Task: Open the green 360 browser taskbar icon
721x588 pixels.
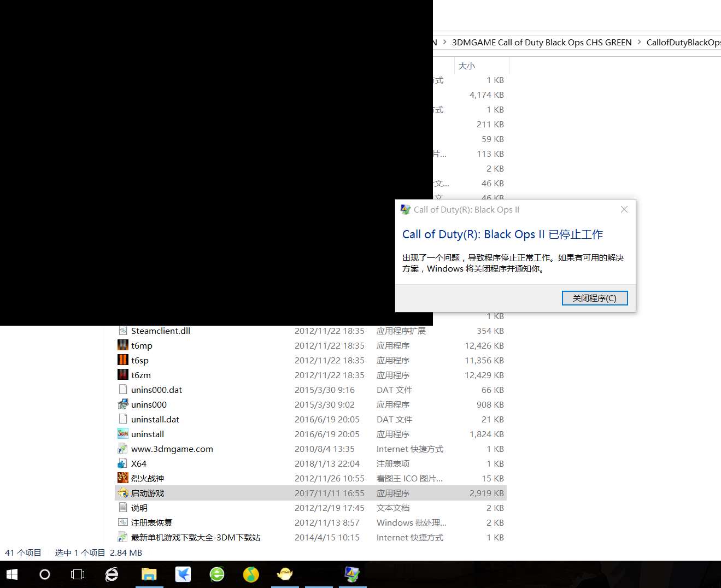Action: [x=217, y=574]
